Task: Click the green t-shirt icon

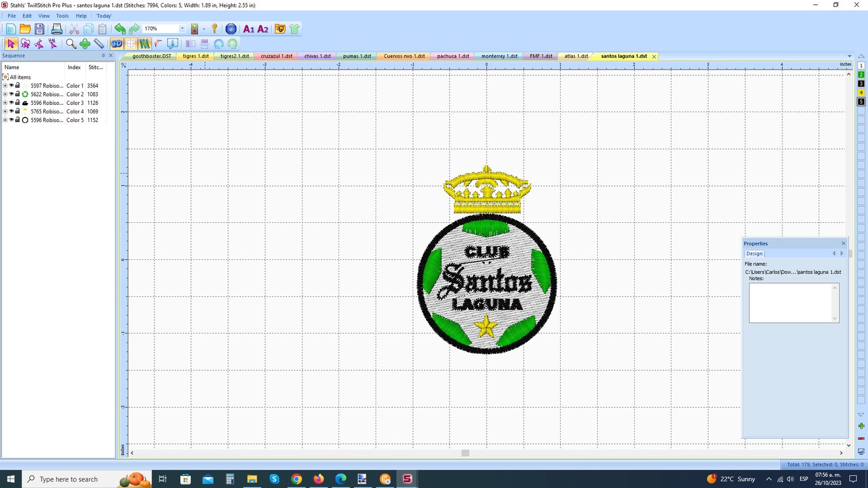Action: tap(294, 29)
